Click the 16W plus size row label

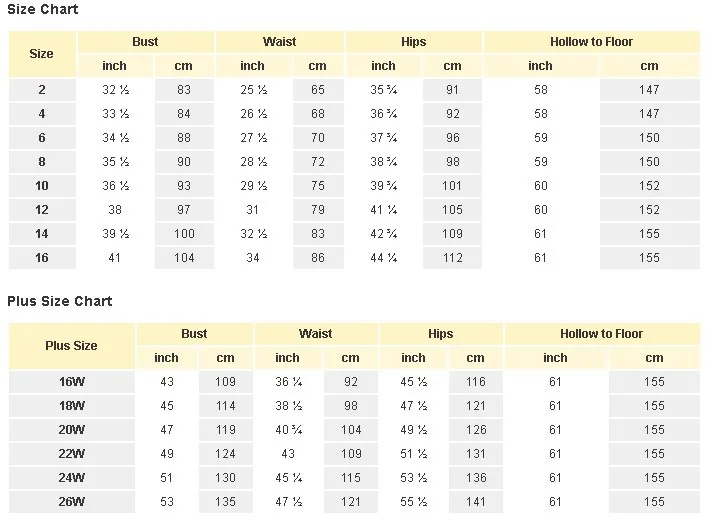(x=72, y=382)
